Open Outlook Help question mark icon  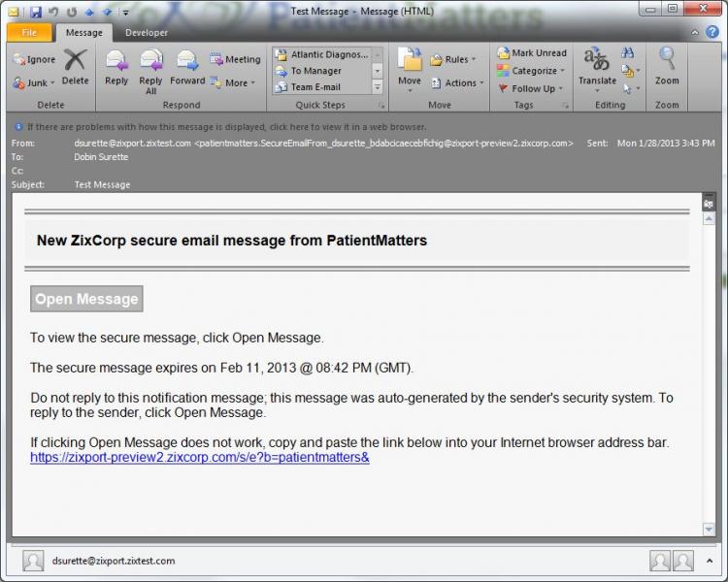(x=712, y=32)
